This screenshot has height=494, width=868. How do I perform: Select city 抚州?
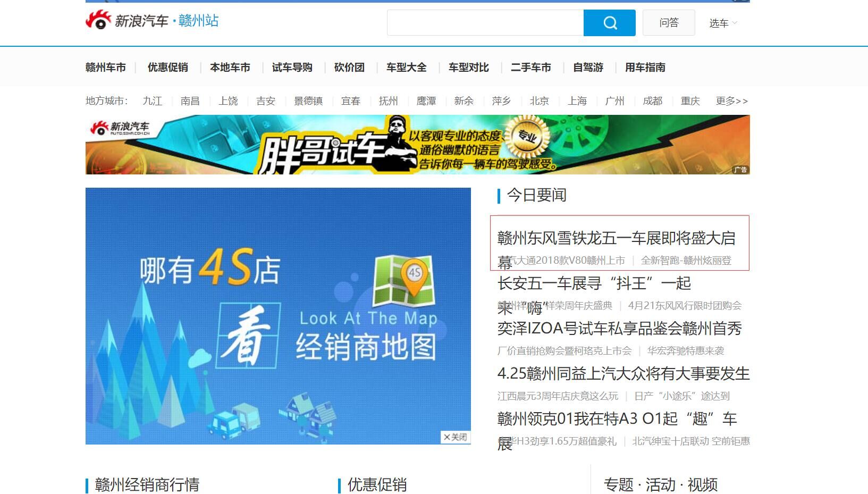tap(389, 101)
